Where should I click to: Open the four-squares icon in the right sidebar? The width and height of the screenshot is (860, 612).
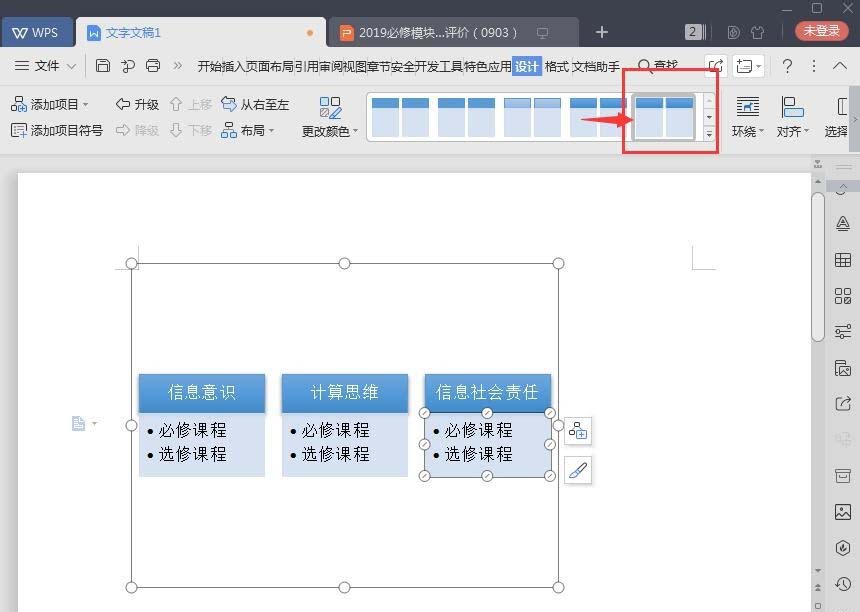click(x=842, y=296)
